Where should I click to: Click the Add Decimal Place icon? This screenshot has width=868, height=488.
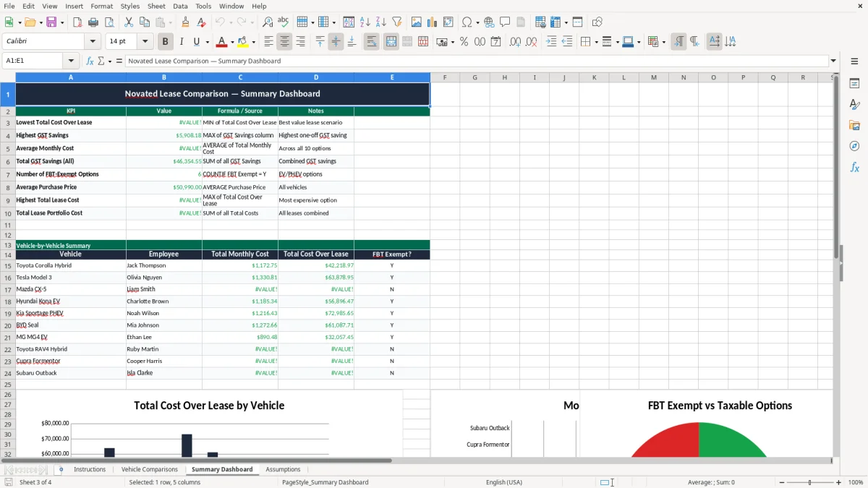515,42
